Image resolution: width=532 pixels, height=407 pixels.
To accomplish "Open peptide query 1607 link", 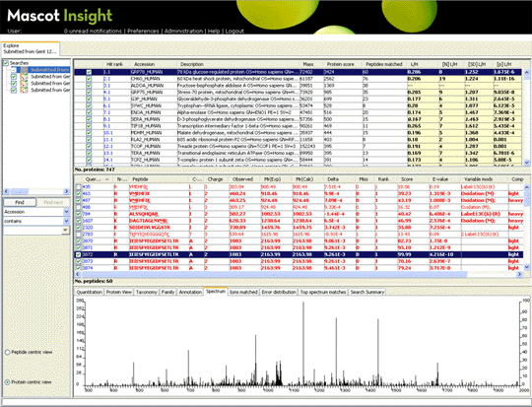I will [x=88, y=221].
